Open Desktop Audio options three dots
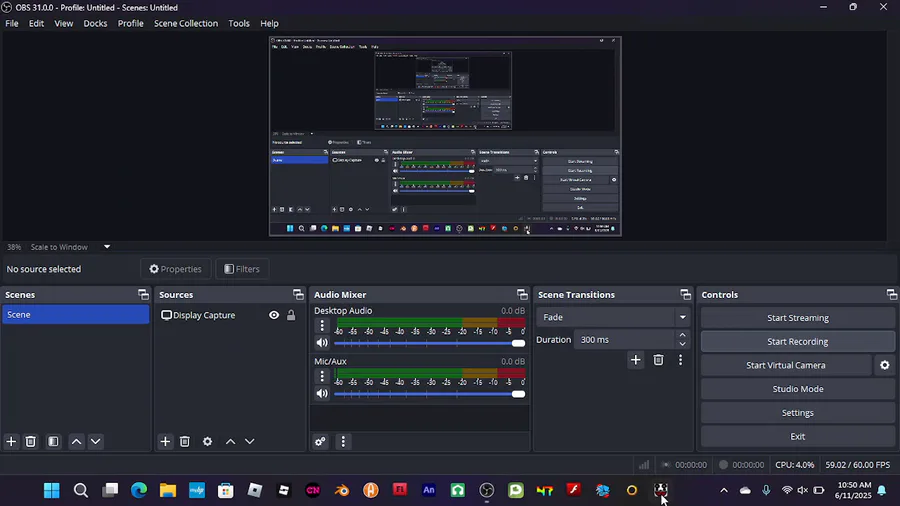900x506 pixels. (322, 326)
